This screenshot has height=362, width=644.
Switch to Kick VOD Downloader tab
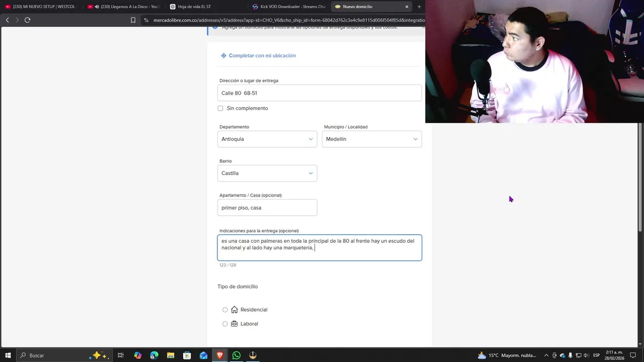tap(289, 7)
